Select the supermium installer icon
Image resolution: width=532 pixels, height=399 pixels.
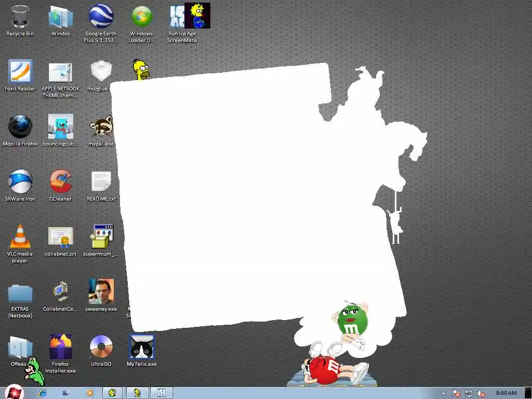101,236
